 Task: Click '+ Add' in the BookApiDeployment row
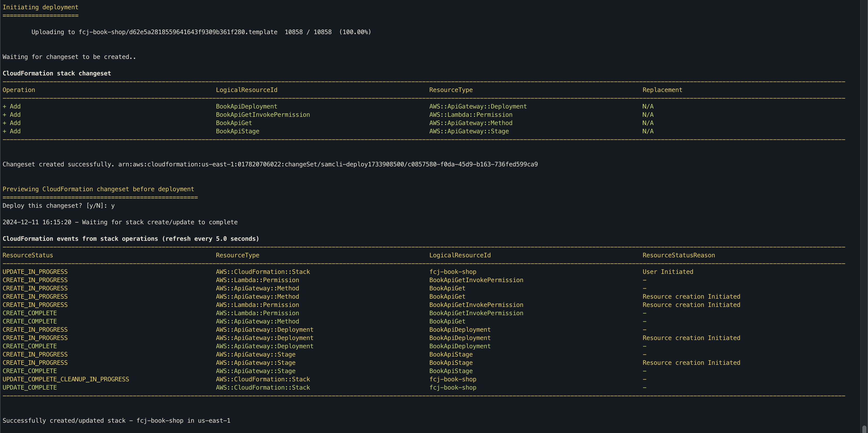coord(11,106)
